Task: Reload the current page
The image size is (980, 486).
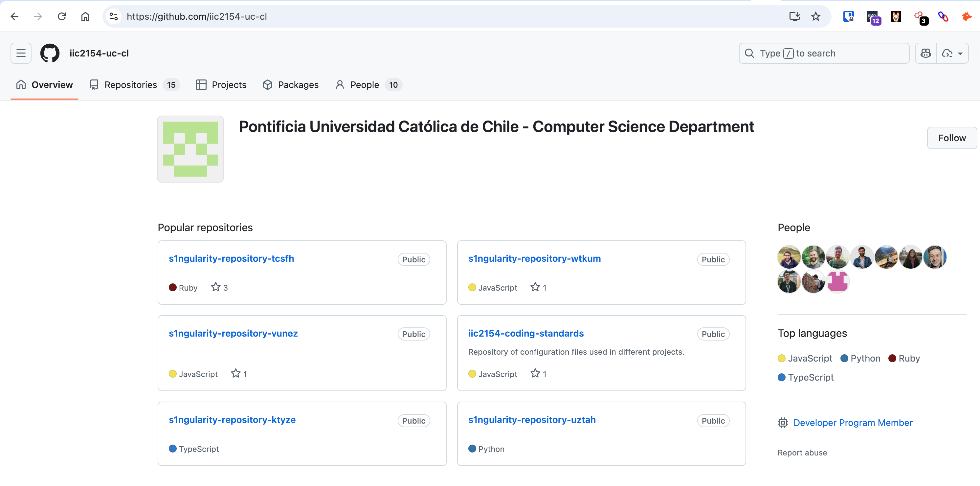Action: click(62, 16)
